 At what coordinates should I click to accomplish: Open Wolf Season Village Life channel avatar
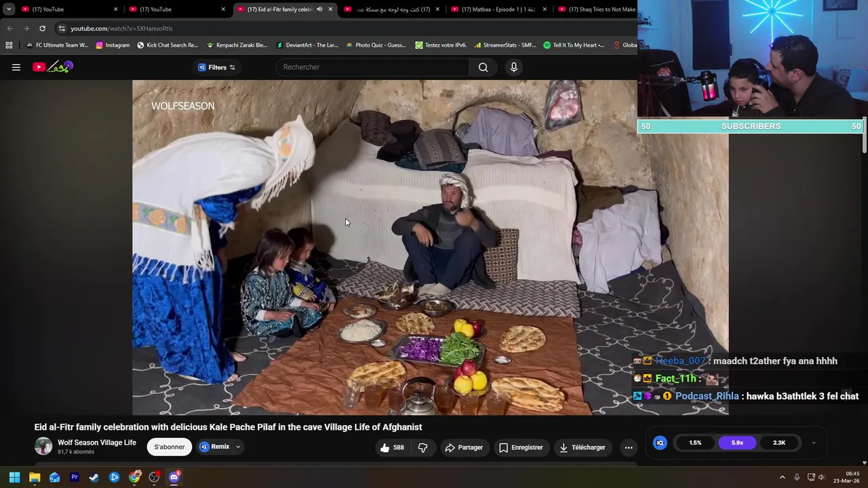(x=43, y=446)
